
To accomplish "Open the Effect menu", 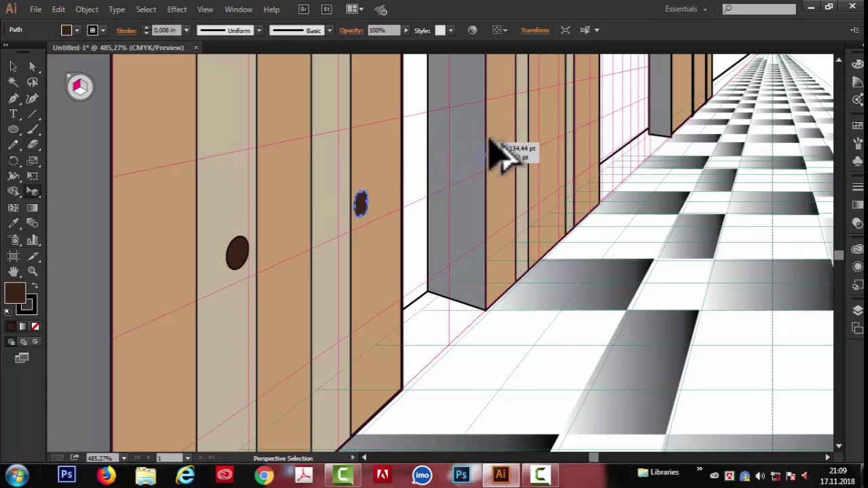I will (176, 9).
